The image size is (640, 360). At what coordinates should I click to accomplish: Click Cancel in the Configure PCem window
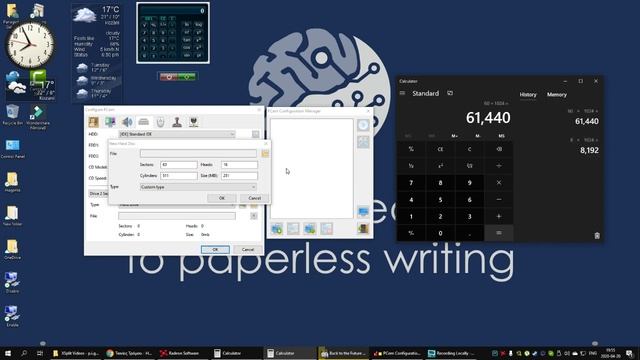point(248,249)
